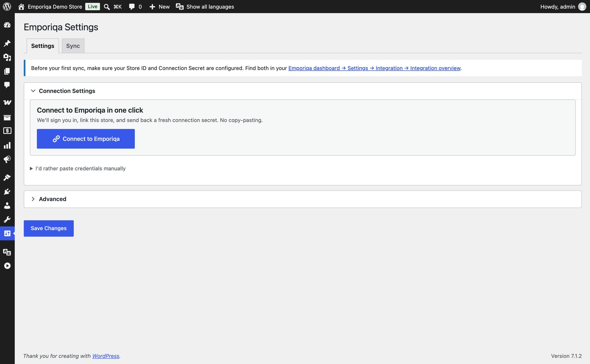Open Pages via the stacked pages icon
Image resolution: width=590 pixels, height=364 pixels.
tap(7, 71)
